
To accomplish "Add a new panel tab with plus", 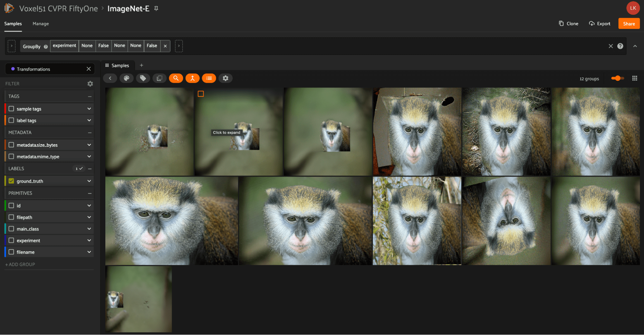I will 141,65.
